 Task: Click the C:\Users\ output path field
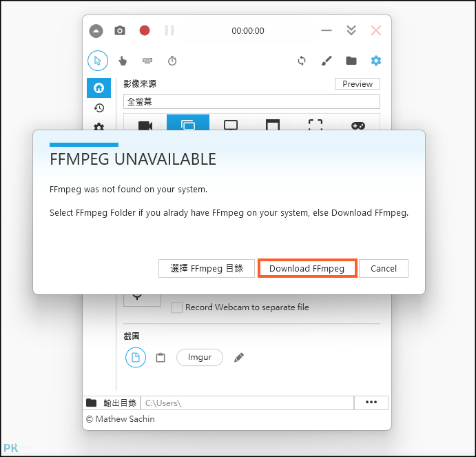point(247,403)
